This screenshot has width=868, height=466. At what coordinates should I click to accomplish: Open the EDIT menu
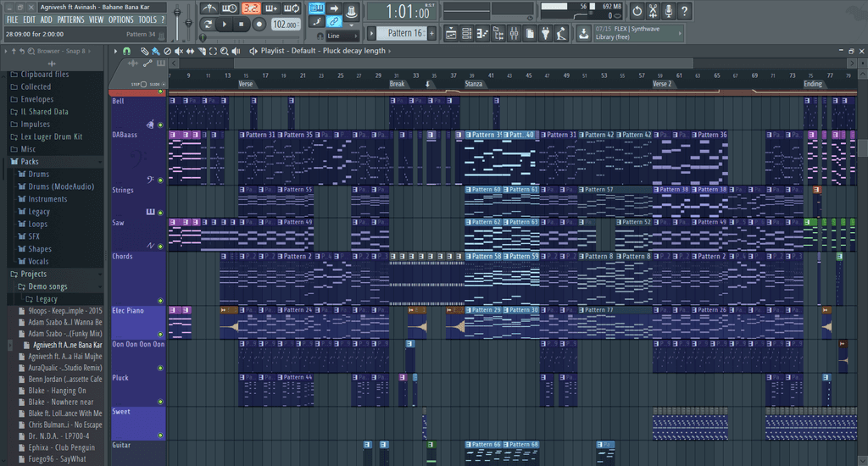click(30, 19)
